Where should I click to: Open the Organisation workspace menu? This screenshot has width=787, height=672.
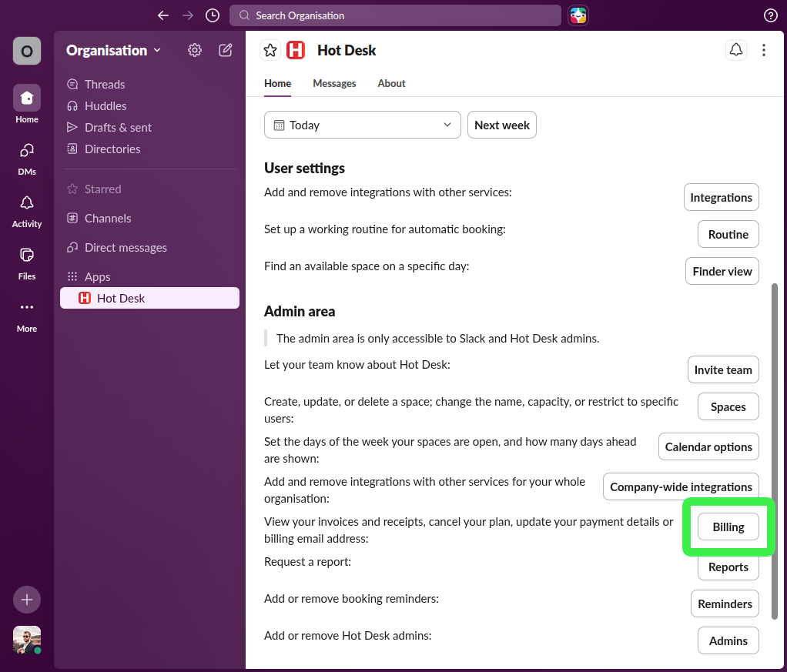click(112, 49)
